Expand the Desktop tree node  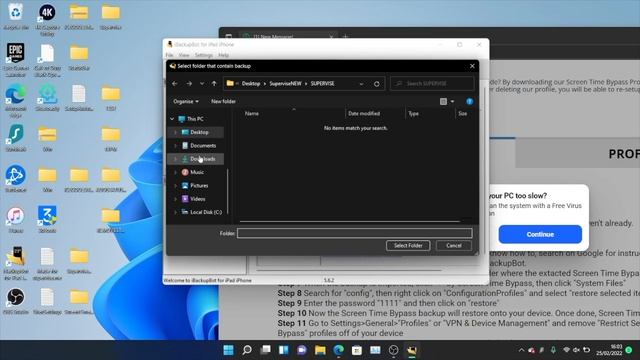click(176, 132)
